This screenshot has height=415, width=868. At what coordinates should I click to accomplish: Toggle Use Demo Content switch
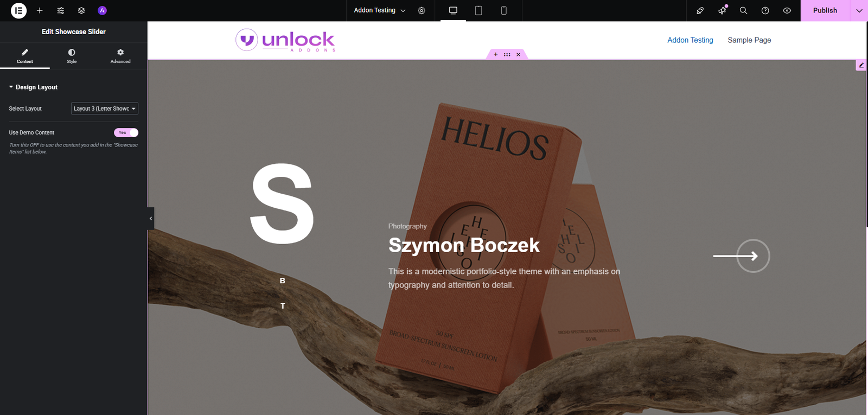[126, 132]
